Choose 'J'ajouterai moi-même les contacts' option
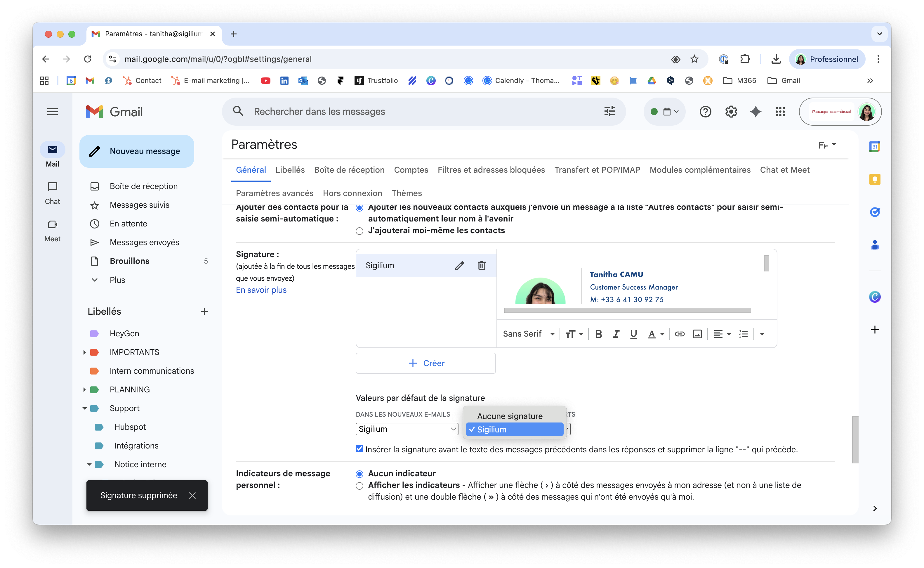Viewport: 924px width, 568px height. tap(359, 231)
